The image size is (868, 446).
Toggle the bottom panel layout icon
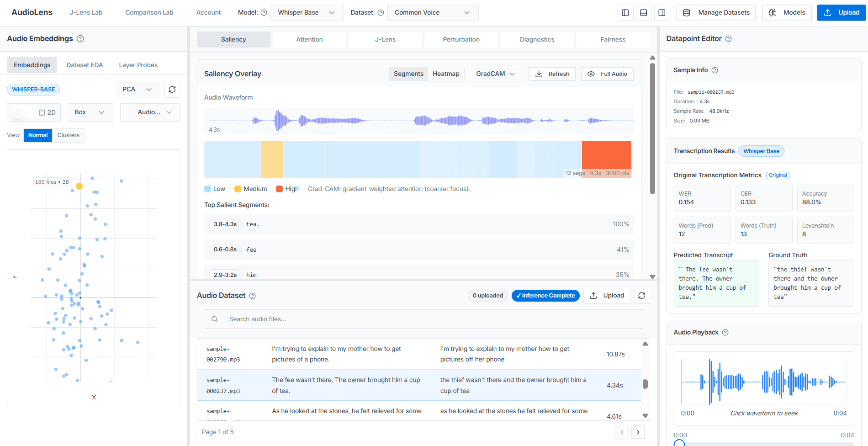coord(643,13)
